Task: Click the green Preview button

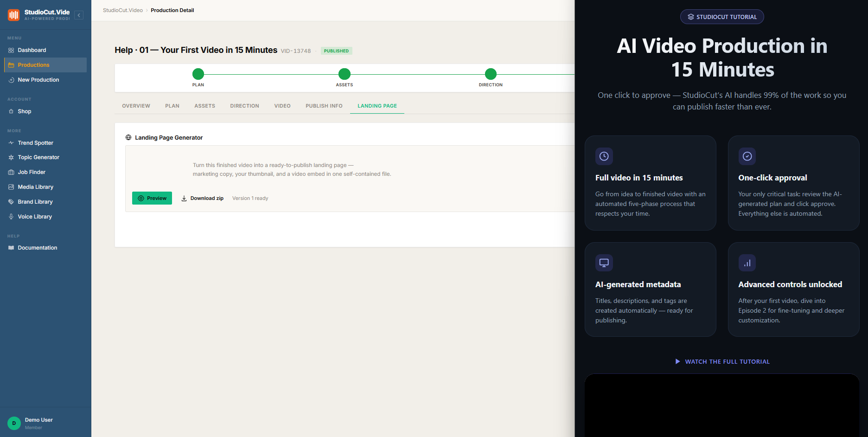Action: click(152, 198)
